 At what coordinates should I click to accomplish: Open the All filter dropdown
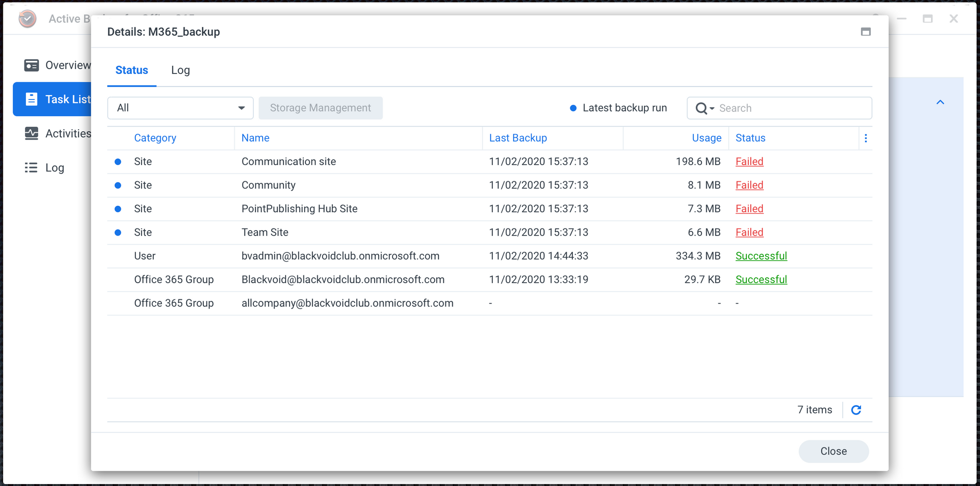coord(180,108)
